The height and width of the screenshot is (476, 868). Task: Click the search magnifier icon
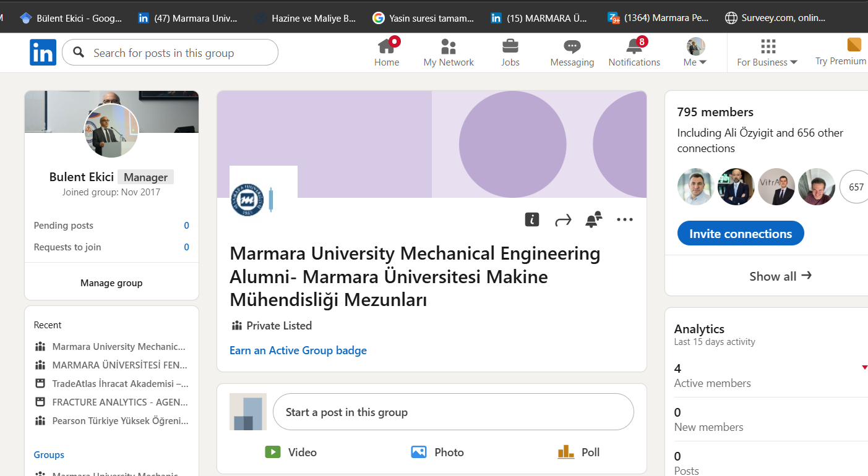pyautogui.click(x=79, y=53)
